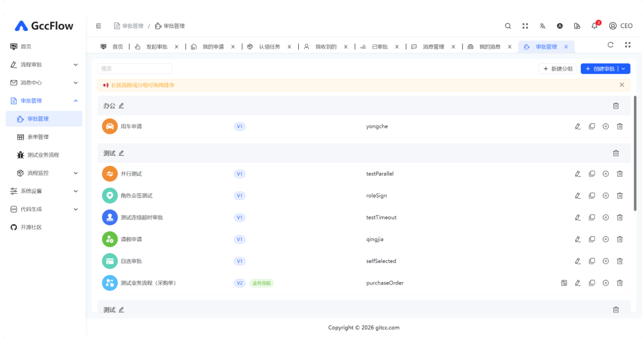The height and width of the screenshot is (343, 644).
Task: Open the CEO user menu
Action: point(621,26)
